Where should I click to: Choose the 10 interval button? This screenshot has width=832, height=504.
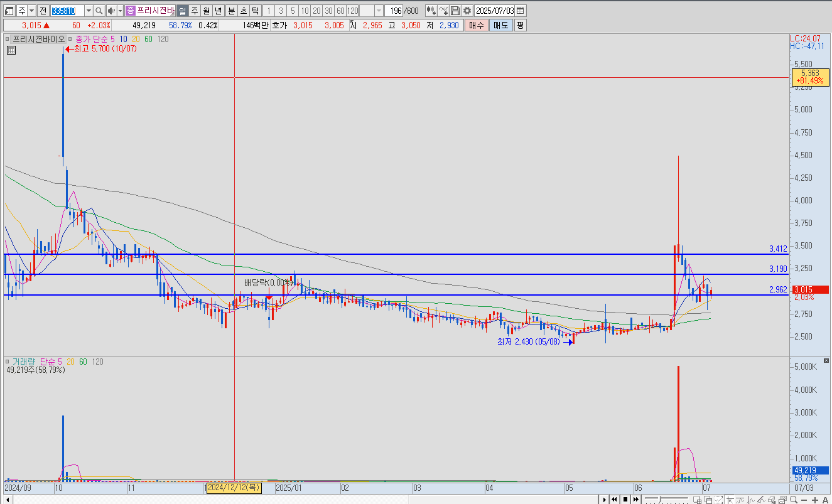coord(305,11)
